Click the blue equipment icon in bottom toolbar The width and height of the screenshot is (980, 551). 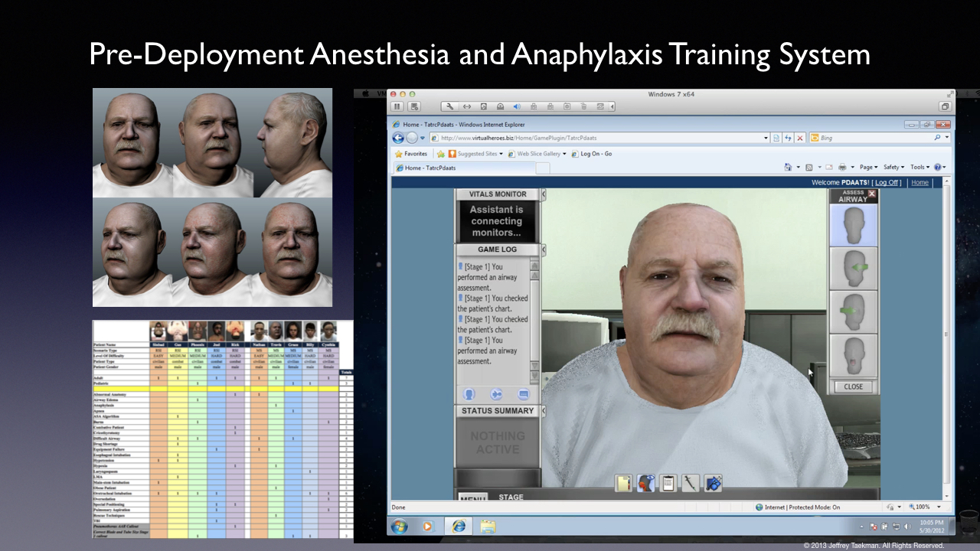pyautogui.click(x=713, y=484)
